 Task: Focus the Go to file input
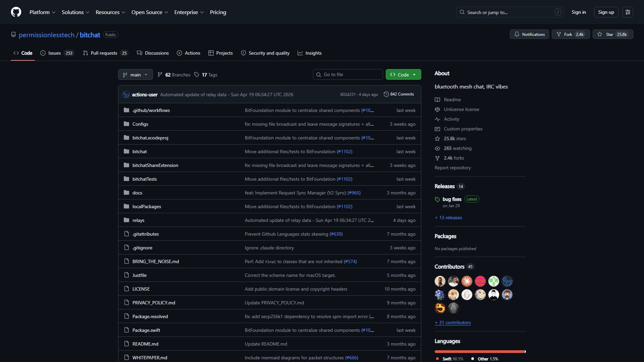pos(348,74)
